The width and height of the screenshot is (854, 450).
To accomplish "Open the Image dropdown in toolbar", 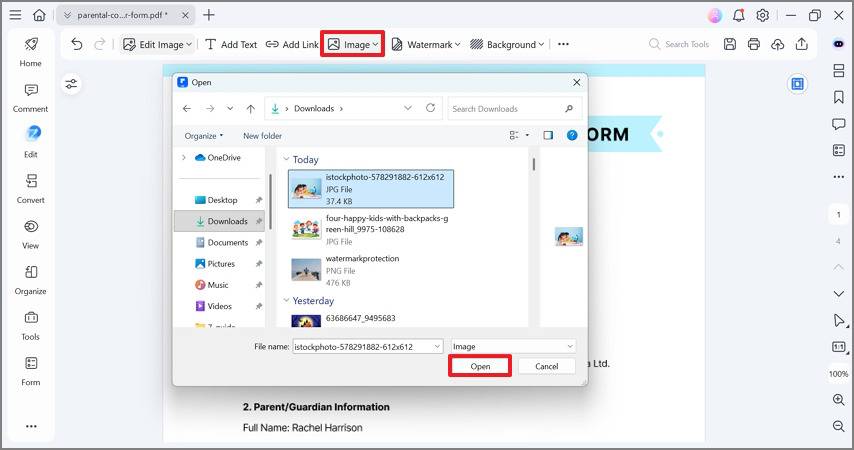I will 352,44.
